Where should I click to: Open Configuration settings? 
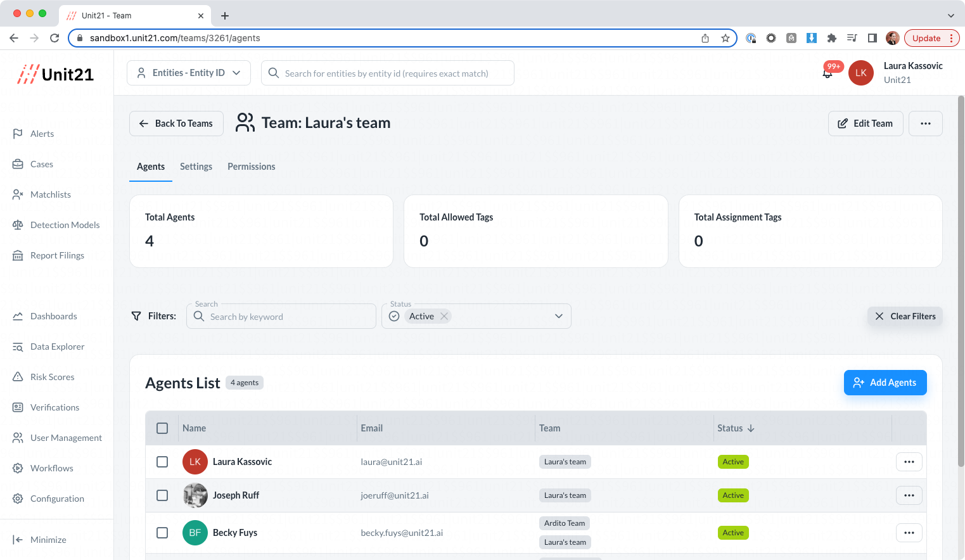click(48, 499)
